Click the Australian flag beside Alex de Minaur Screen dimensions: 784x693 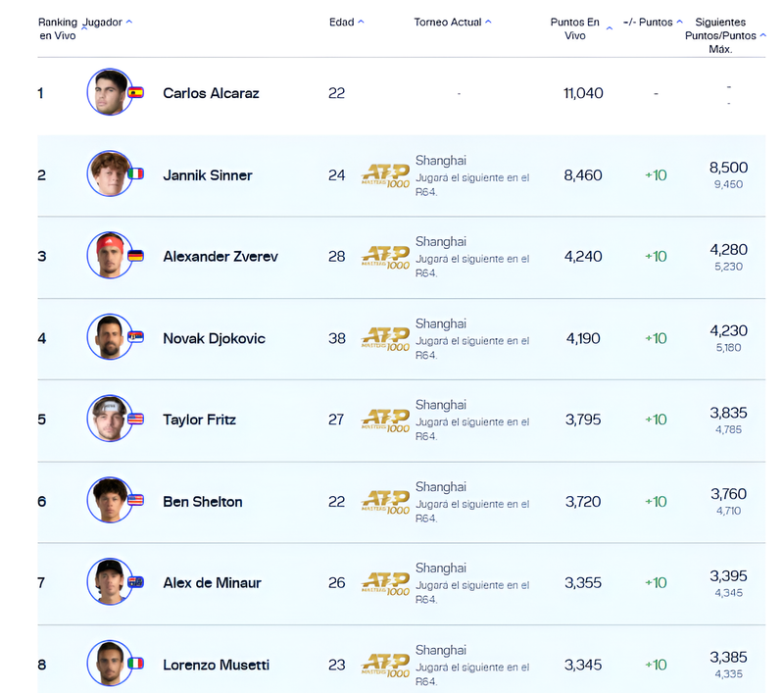[136, 582]
